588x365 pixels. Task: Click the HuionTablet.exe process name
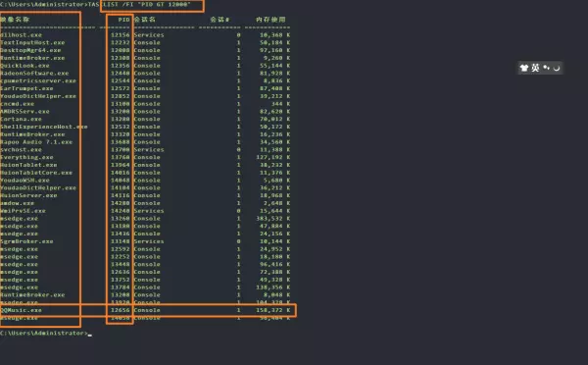[28, 165]
